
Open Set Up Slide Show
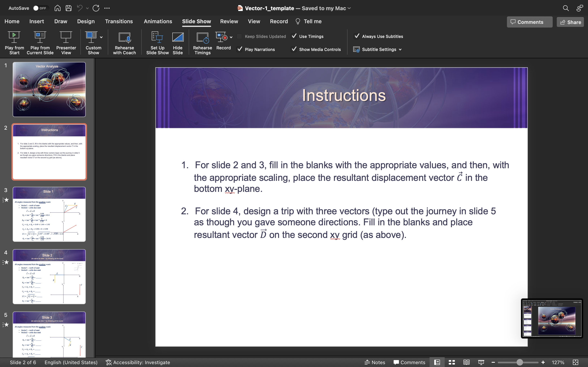click(x=157, y=43)
